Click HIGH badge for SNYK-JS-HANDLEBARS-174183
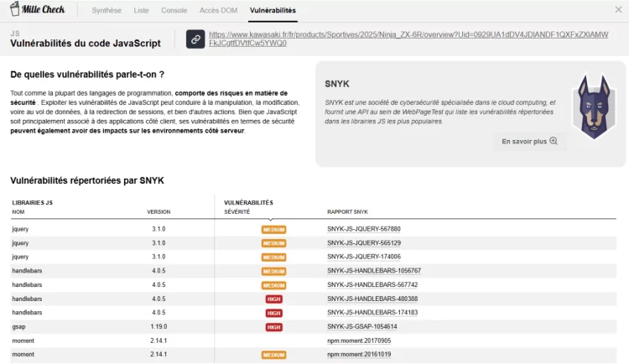629x364 pixels. tap(273, 313)
